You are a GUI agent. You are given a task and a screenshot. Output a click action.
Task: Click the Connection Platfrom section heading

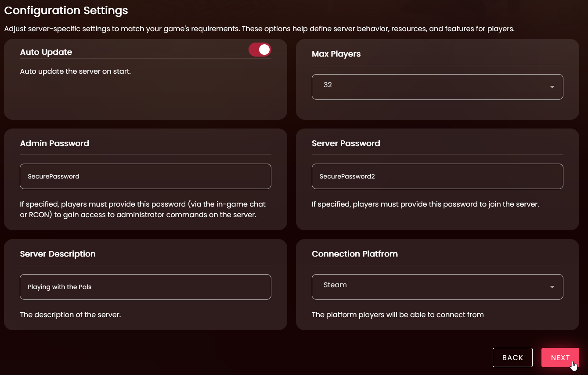pyautogui.click(x=354, y=254)
